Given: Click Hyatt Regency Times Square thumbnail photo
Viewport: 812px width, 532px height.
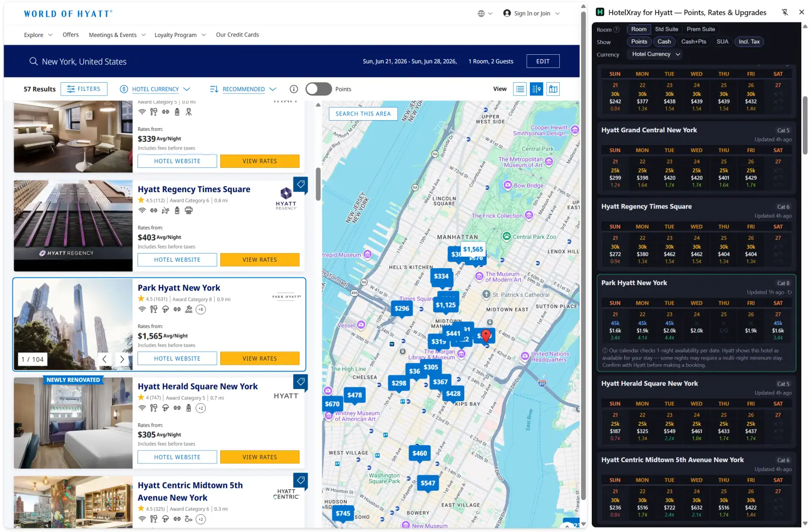Looking at the screenshot, I should tap(73, 226).
